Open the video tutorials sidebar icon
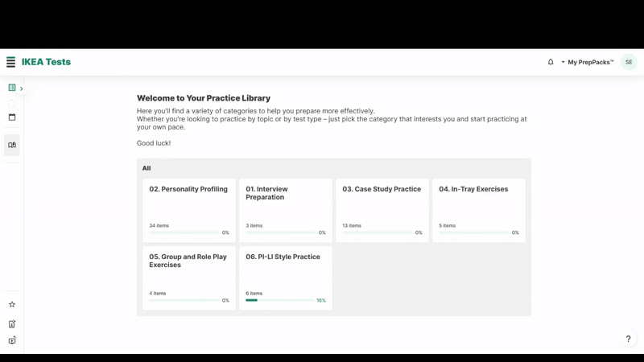The image size is (644, 362). (x=12, y=340)
